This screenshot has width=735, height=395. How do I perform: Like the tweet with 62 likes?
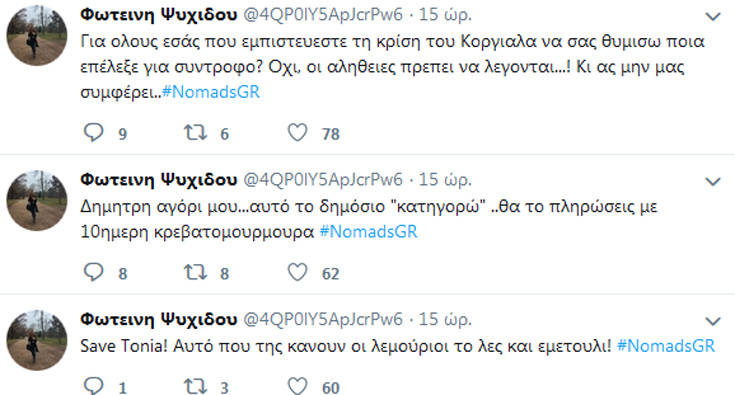297,272
